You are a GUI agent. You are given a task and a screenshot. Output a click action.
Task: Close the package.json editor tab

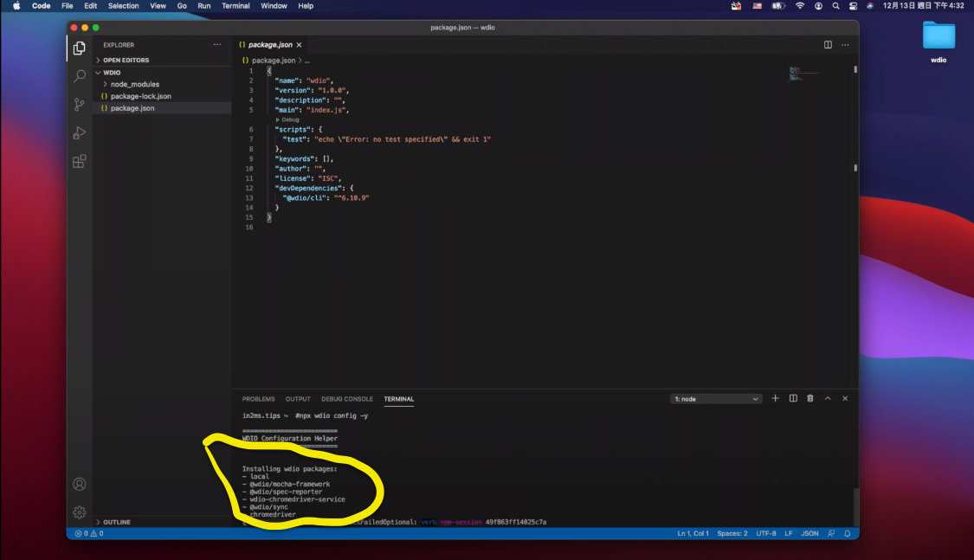click(299, 45)
